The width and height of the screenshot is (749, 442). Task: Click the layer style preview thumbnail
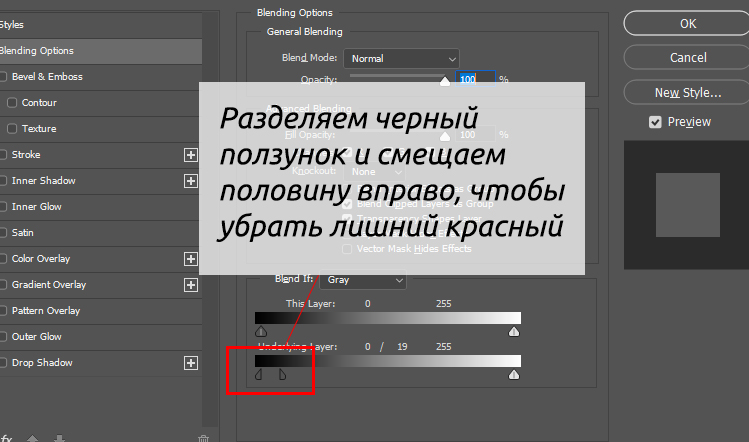pyautogui.click(x=687, y=205)
